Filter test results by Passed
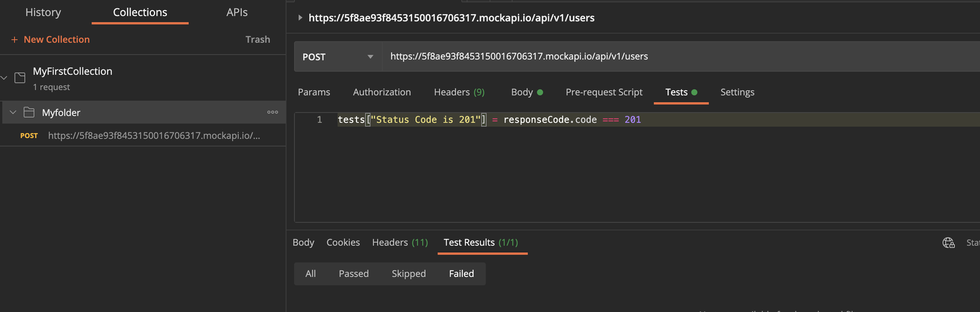Screen dimensions: 980x312 click(354, 273)
